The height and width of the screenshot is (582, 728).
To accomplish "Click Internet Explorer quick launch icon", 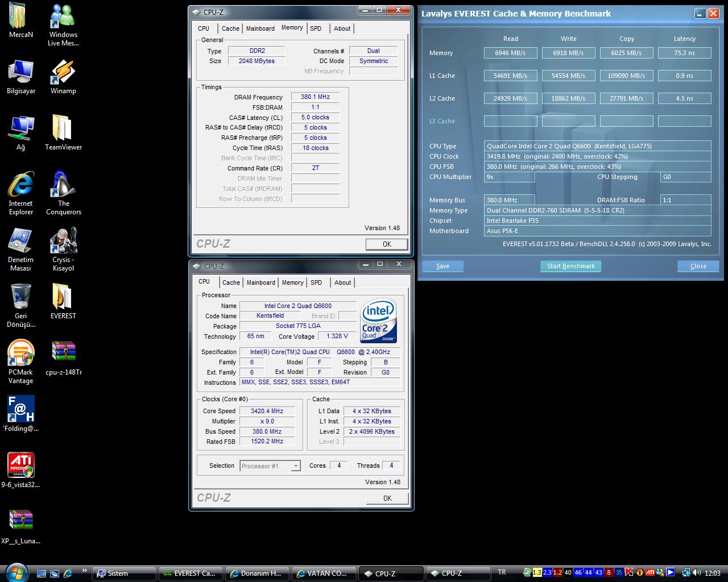I will coord(68,573).
